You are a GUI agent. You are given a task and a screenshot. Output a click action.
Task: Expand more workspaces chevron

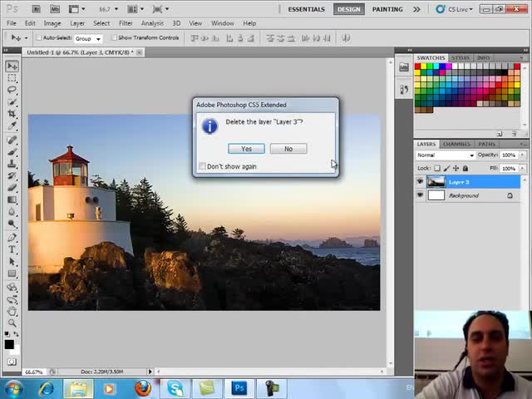coord(416,9)
